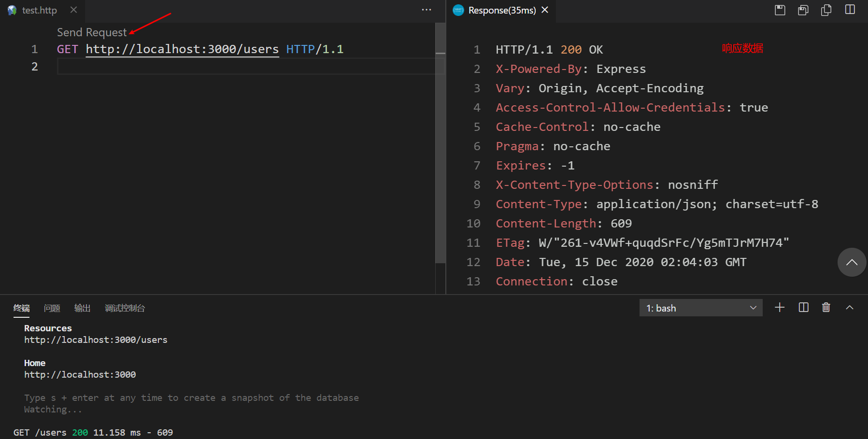Switch to the Response(35ms) tab

point(502,10)
